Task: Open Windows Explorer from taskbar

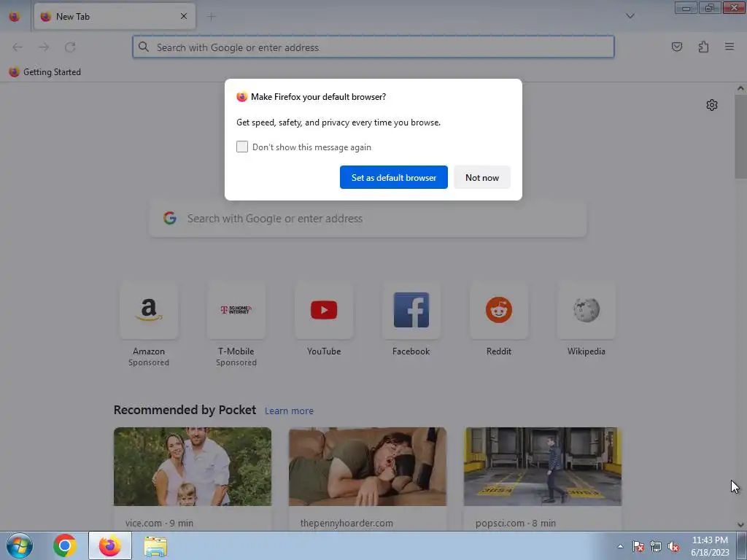Action: coord(155,546)
